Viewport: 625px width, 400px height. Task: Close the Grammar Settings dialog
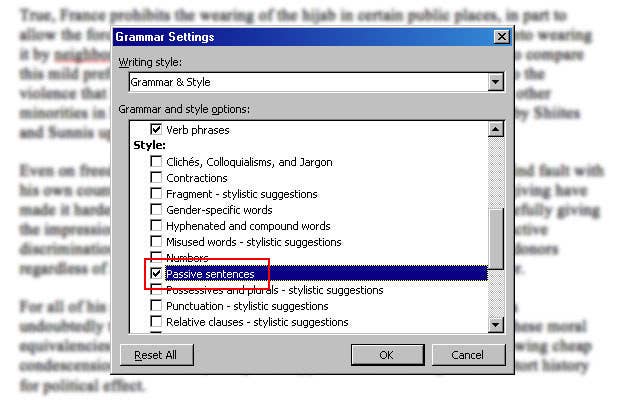501,37
